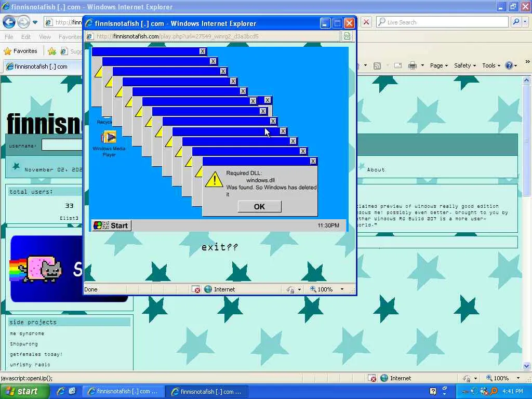Open the Tools toolbar menu
The height and width of the screenshot is (399, 532).
pyautogui.click(x=491, y=65)
